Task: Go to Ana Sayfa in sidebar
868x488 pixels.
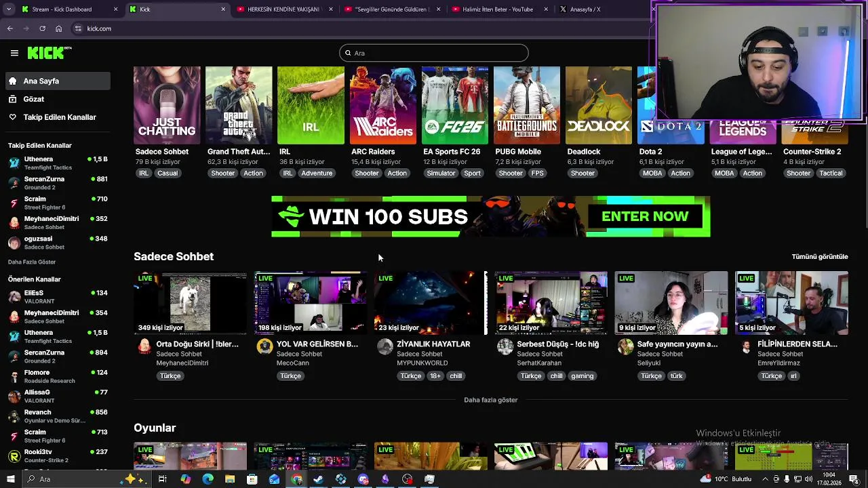Action: (58, 81)
